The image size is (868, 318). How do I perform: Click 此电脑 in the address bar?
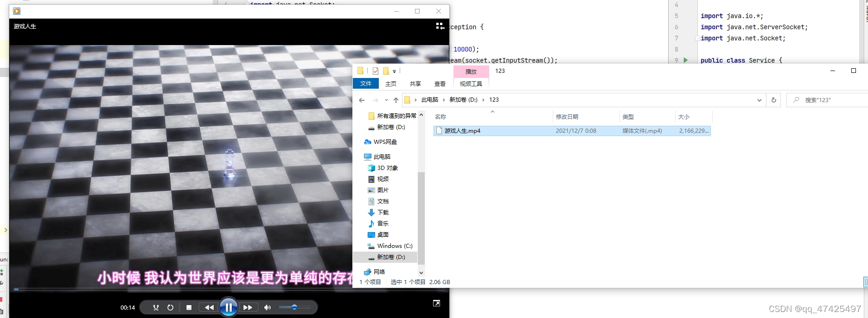[x=429, y=100]
